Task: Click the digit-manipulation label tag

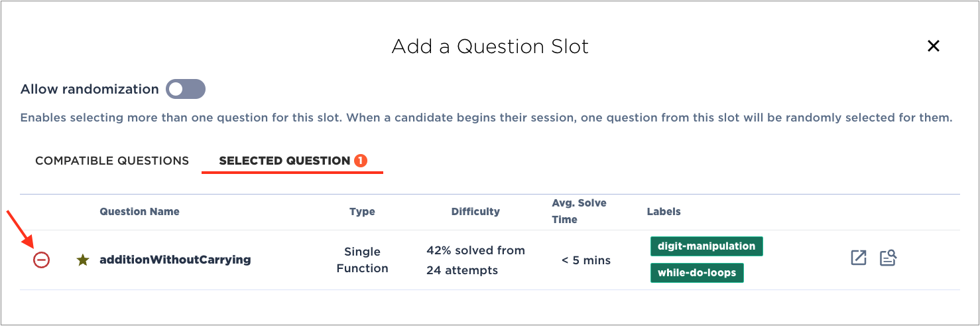Action: [707, 246]
